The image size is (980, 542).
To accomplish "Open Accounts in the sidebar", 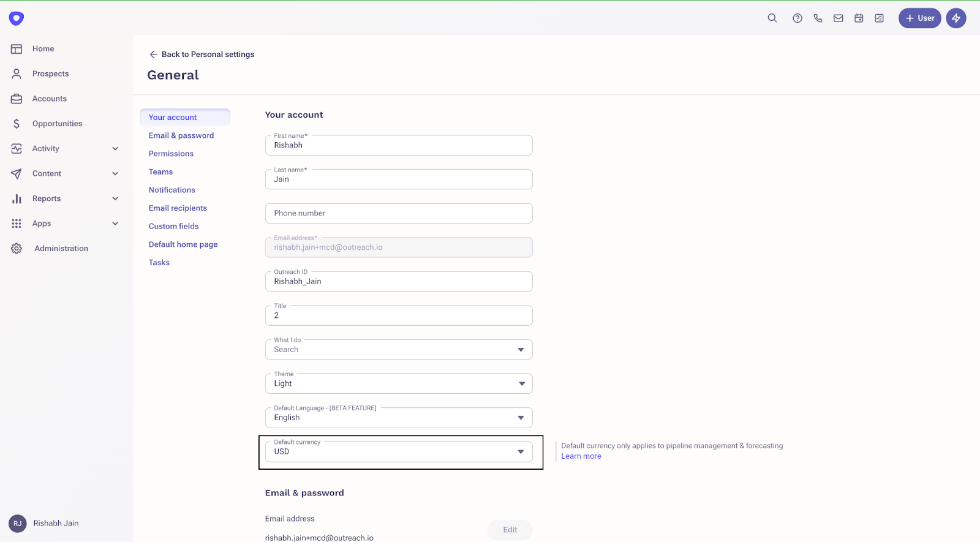I will 50,99.
